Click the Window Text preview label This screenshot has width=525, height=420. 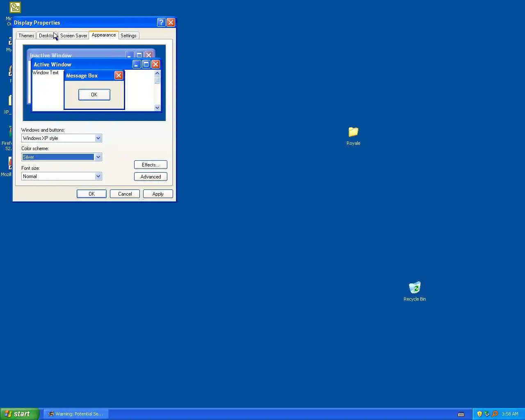click(46, 73)
